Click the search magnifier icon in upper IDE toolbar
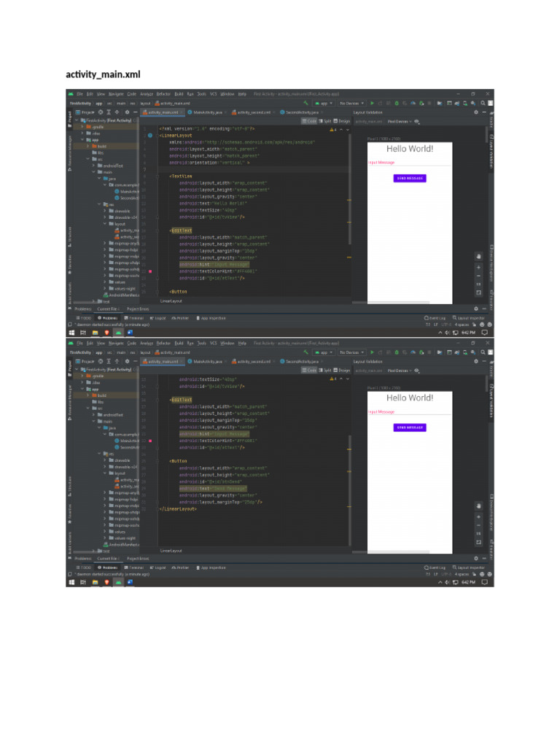Image resolution: width=560 pixels, height=747 pixels. tap(483, 104)
